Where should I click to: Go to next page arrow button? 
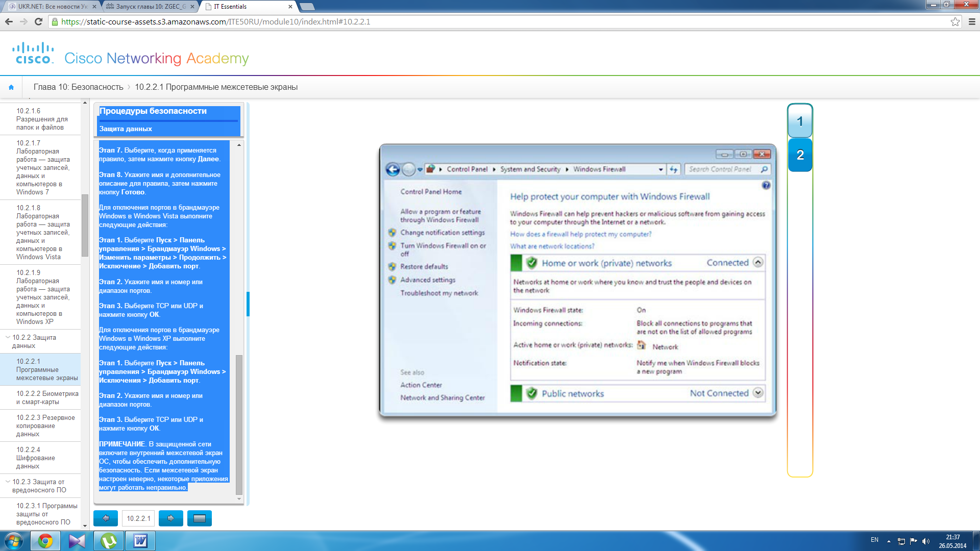pyautogui.click(x=171, y=518)
